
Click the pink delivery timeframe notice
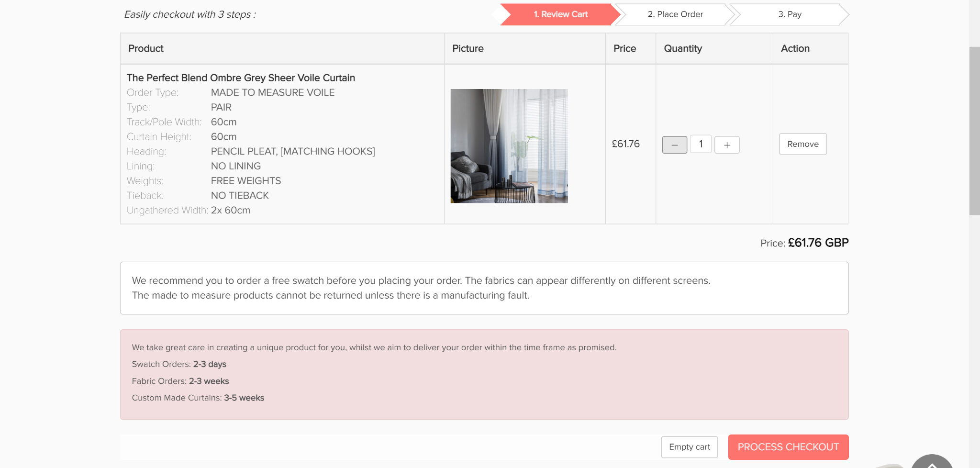tap(484, 374)
